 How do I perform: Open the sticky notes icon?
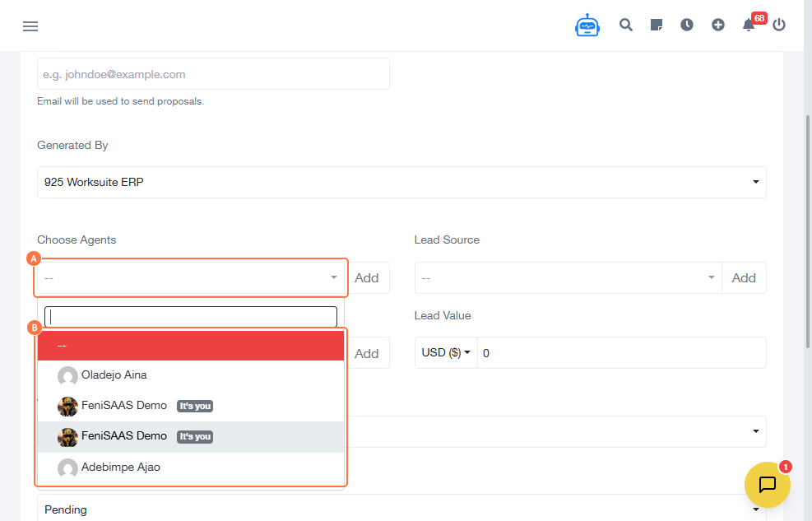pos(657,25)
